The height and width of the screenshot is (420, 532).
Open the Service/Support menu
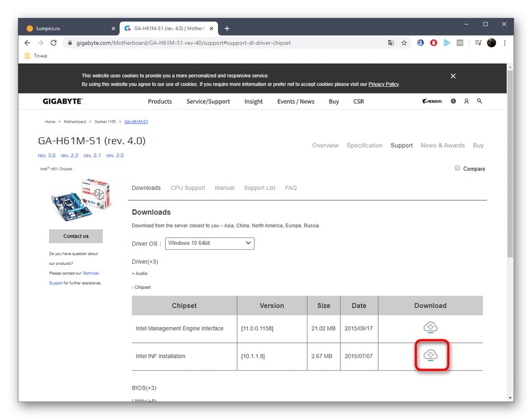point(208,101)
